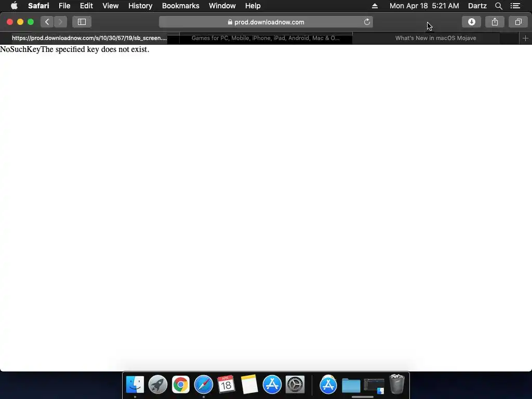Screen dimensions: 532x399
Task: Switch to the Games for PC tab
Action: 265,38
